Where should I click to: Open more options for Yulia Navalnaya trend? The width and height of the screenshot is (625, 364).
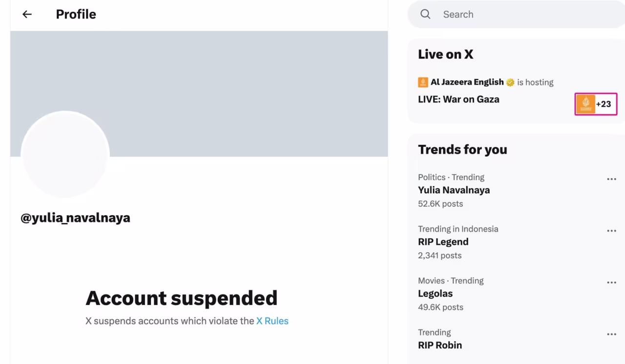(611, 179)
